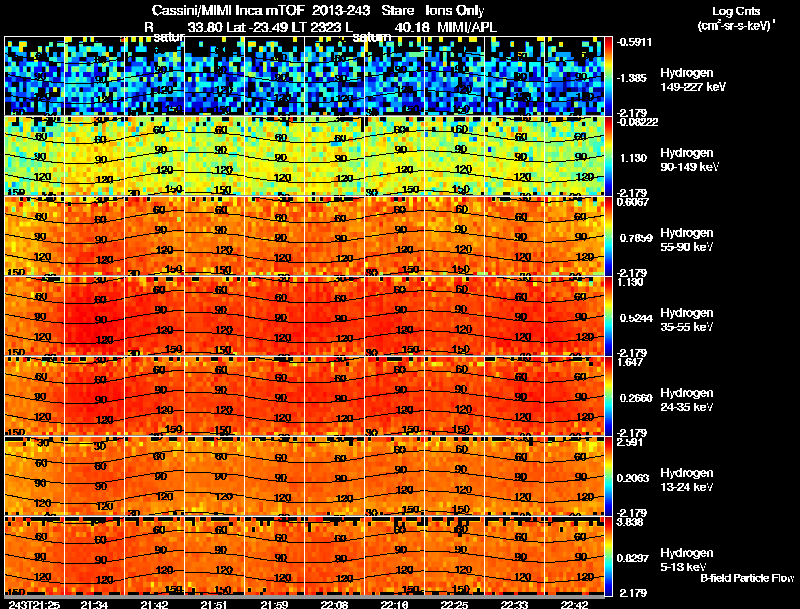Click the "22:33" time axis label

[515, 605]
